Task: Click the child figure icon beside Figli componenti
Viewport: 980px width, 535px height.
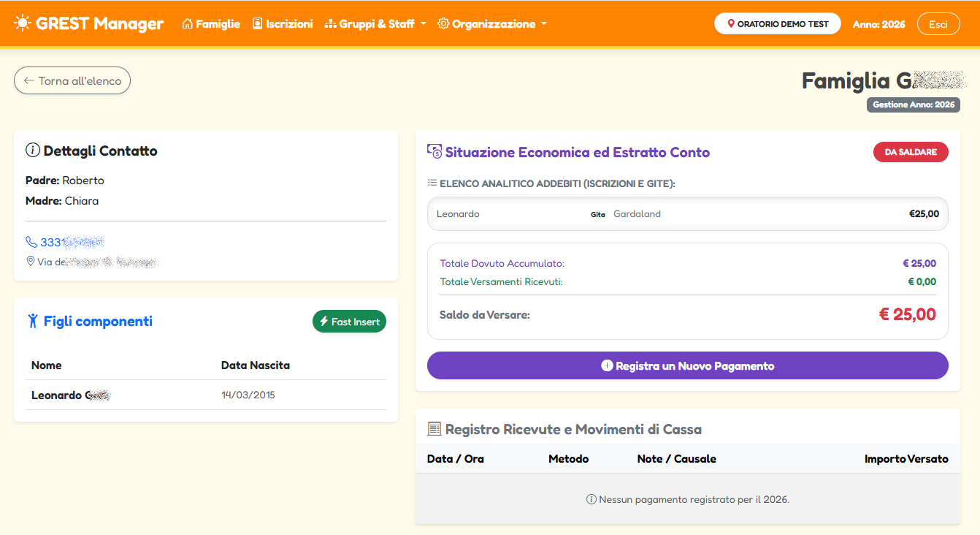Action: pyautogui.click(x=32, y=321)
